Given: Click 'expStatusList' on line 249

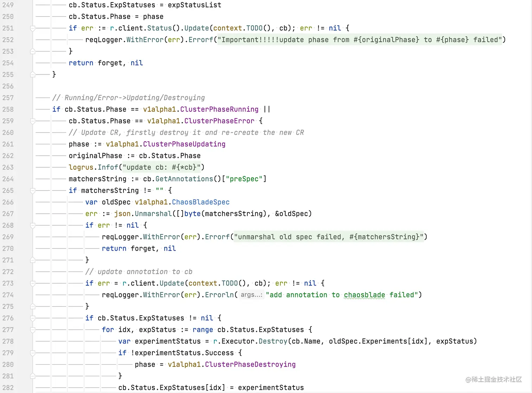Looking at the screenshot, I should (x=195, y=5).
